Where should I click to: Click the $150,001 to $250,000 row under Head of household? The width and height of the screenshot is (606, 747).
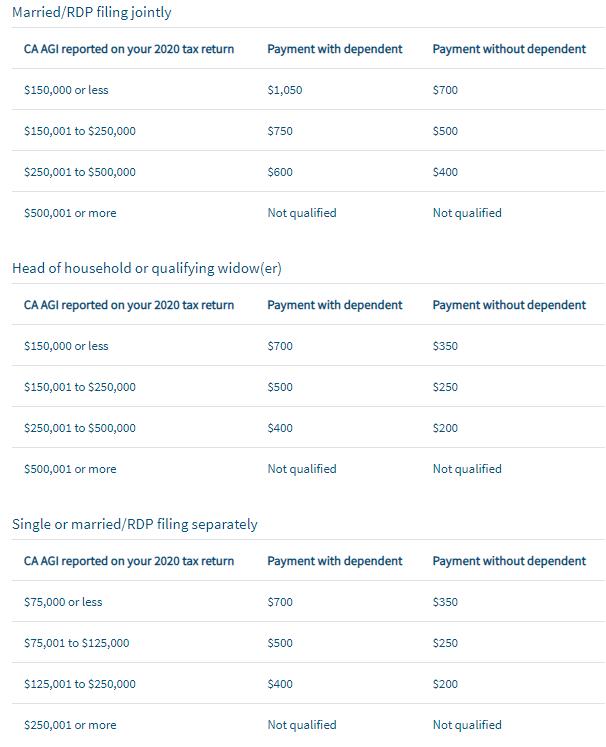tap(80, 387)
